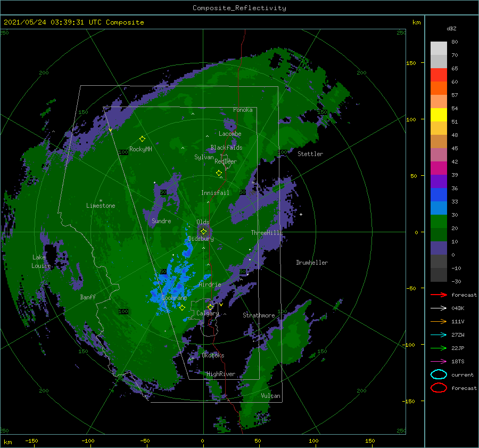Click the yellow radar marker at Olds
The image size is (479, 448).
[x=203, y=232]
